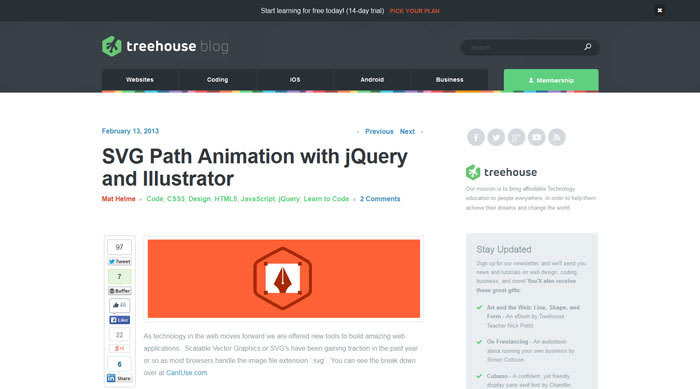
Task: Open the CanIUse.com link
Action: coord(187,372)
